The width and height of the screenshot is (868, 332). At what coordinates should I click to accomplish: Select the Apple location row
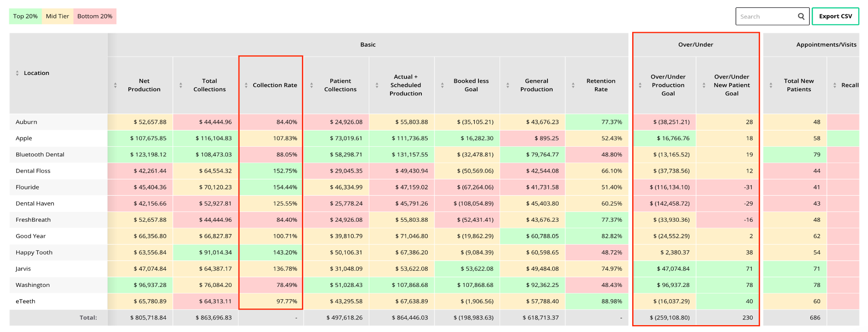[58, 138]
